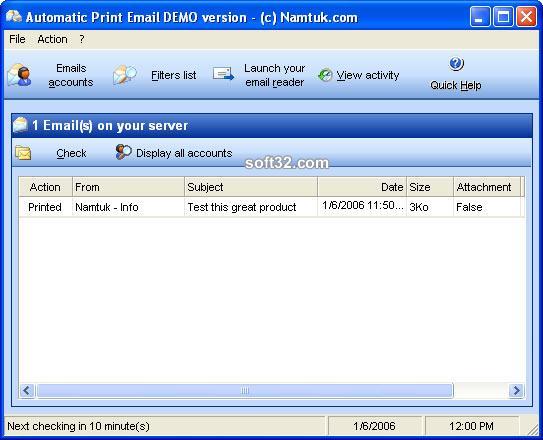Click the Filters list button text
The height and width of the screenshot is (440, 543).
point(174,75)
